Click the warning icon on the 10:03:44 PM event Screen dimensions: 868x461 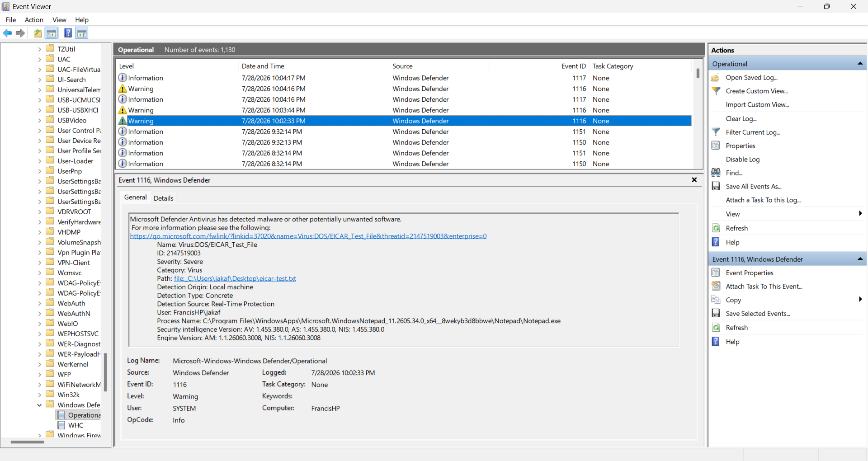[x=123, y=110]
